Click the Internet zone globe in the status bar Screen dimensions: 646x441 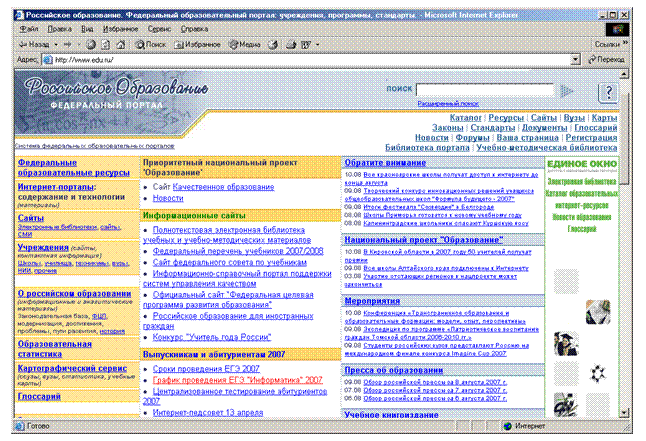tap(508, 426)
